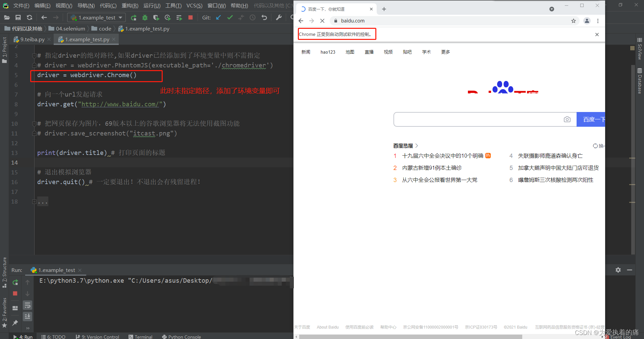Toggle soft-wrap in Run console
The width and height of the screenshot is (644, 339).
(28, 305)
